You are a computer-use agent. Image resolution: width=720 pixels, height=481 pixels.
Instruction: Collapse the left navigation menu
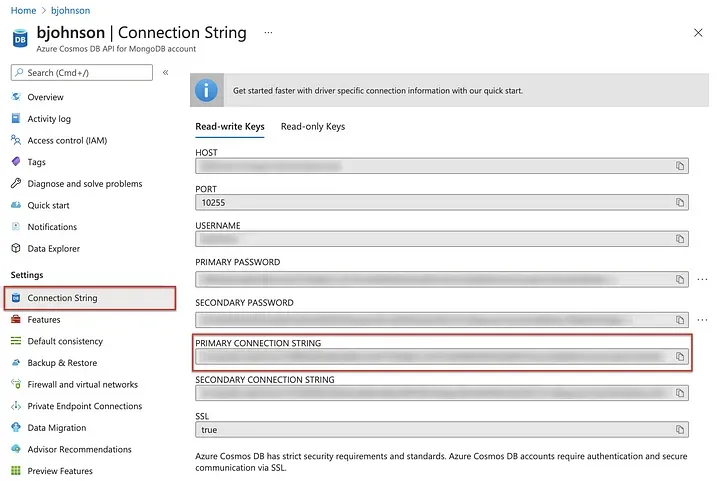165,73
